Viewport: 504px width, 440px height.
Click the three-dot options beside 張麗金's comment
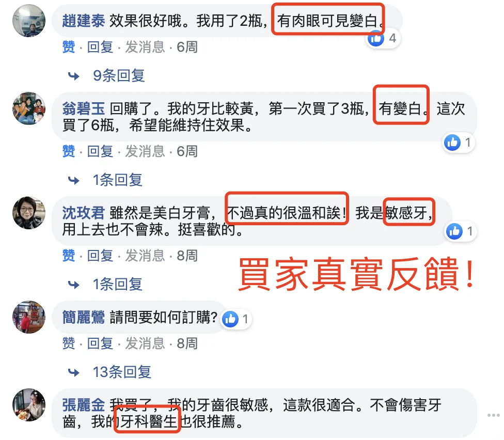[x=493, y=415]
